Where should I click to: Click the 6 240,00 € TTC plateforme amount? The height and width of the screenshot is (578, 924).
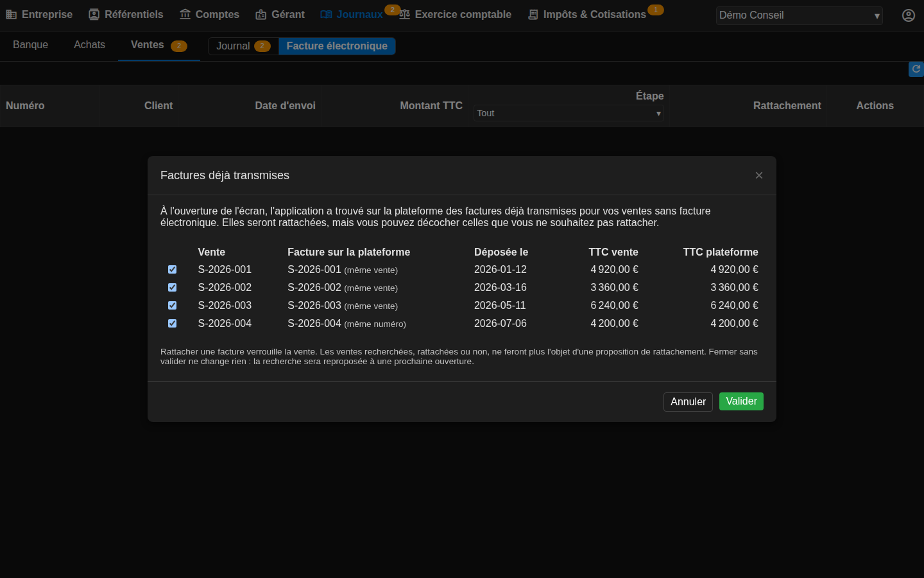(x=734, y=306)
